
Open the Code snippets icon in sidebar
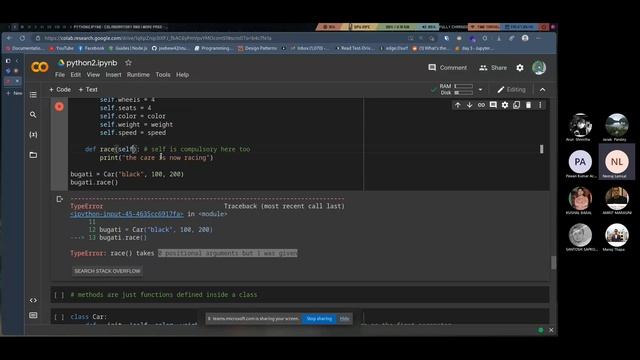33,300
